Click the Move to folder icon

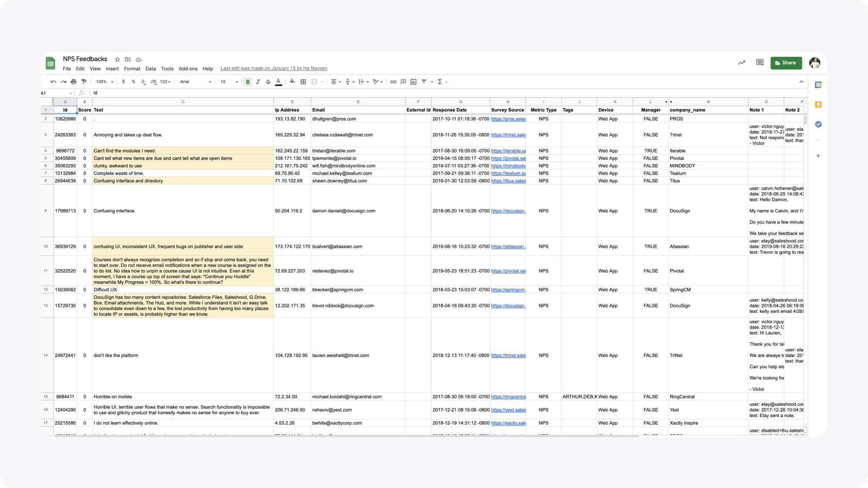pos(128,60)
